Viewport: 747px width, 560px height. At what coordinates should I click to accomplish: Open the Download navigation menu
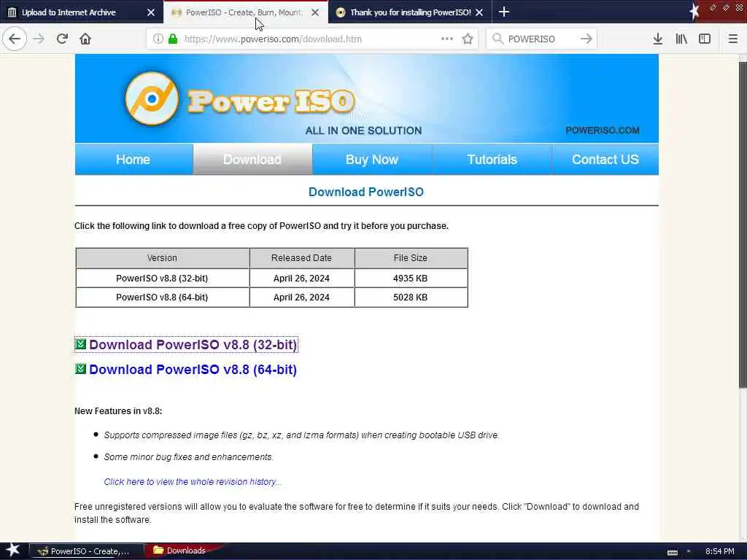pyautogui.click(x=252, y=160)
